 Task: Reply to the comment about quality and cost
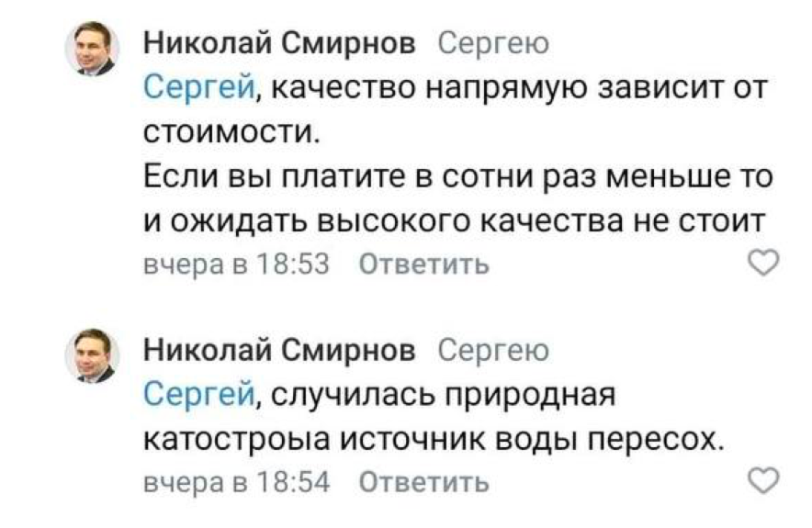423,265
